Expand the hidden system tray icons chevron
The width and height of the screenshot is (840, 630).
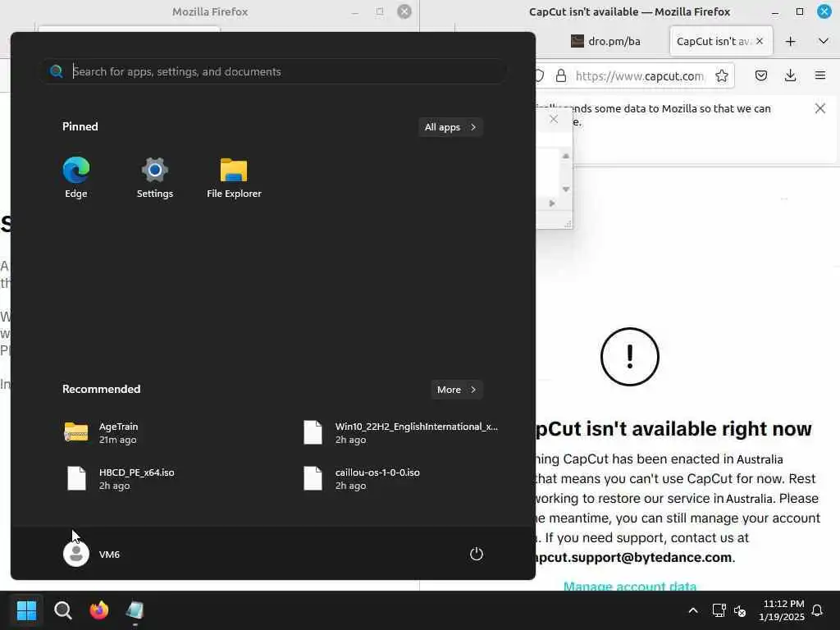pyautogui.click(x=692, y=610)
